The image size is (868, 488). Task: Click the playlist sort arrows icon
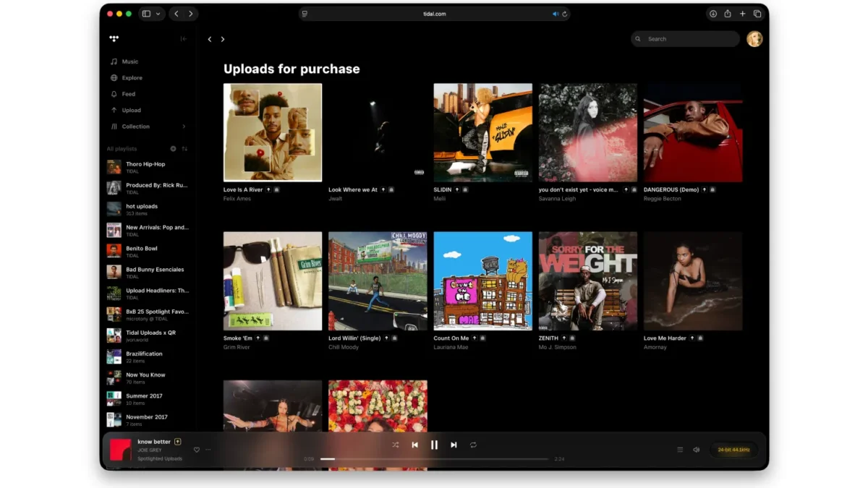184,149
